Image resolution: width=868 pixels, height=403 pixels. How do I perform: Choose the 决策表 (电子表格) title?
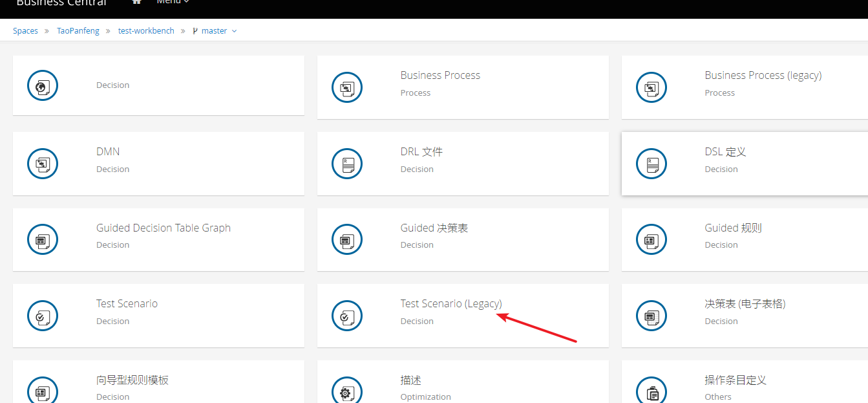pyautogui.click(x=745, y=303)
